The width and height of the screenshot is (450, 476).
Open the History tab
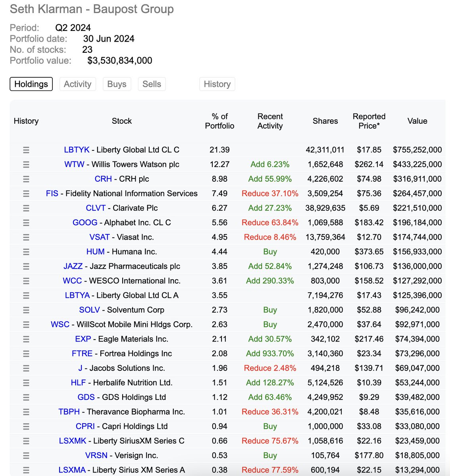217,84
